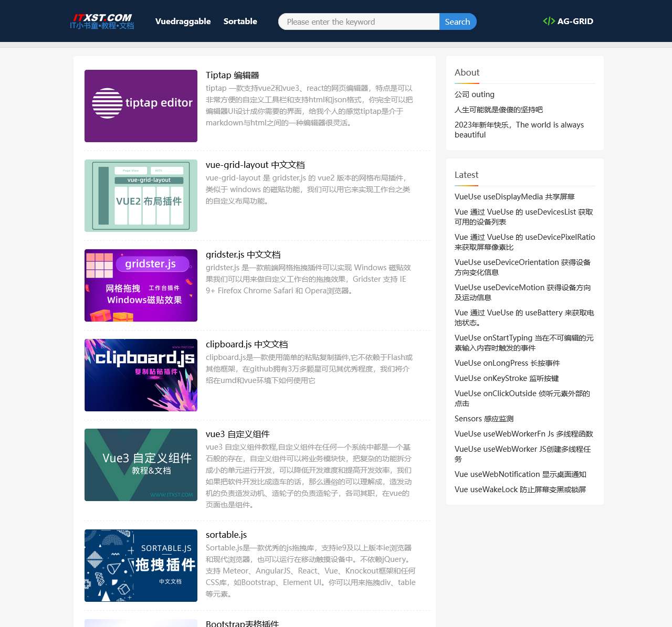Open the Vuedraggable menu item

183,22
